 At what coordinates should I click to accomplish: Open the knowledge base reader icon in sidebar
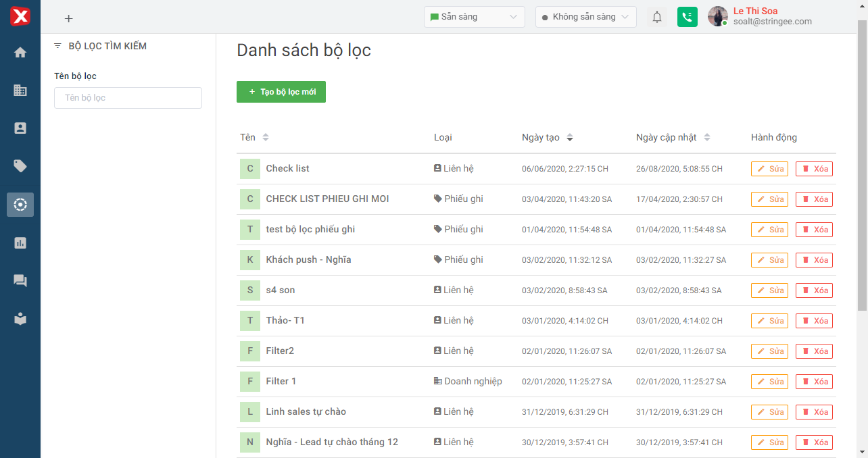pyautogui.click(x=20, y=319)
